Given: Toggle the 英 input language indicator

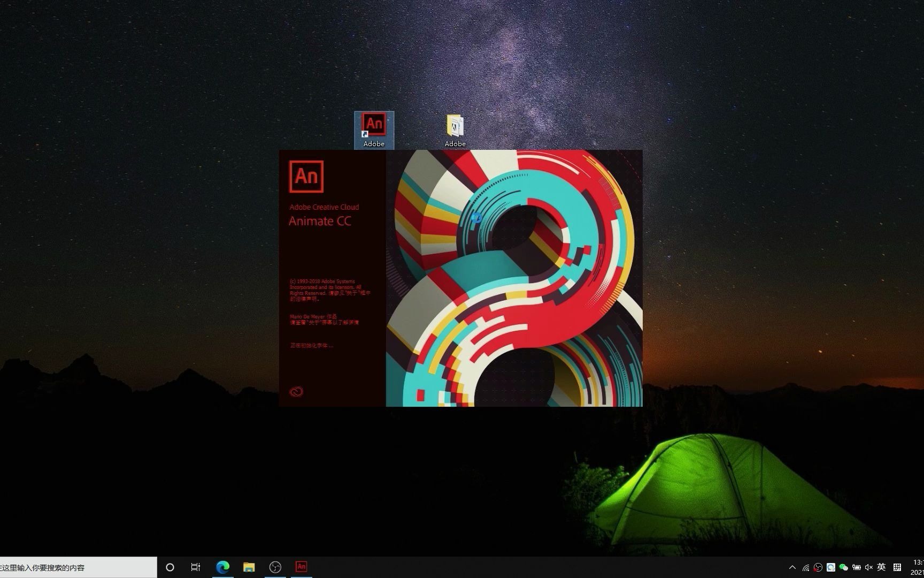Looking at the screenshot, I should (882, 567).
